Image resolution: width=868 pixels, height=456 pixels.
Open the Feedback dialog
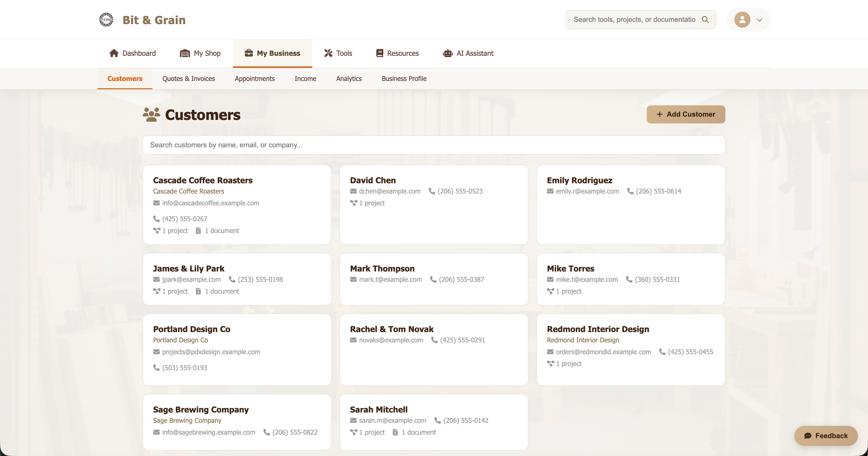(826, 435)
